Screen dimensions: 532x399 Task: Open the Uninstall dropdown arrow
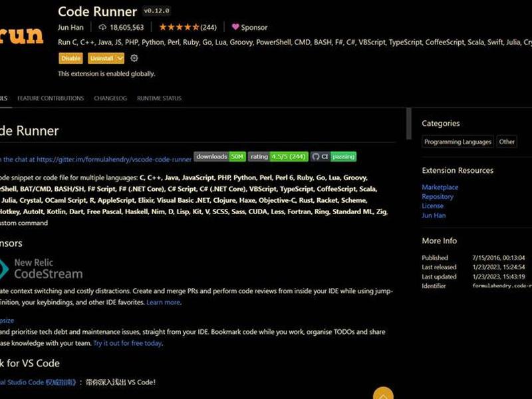(x=120, y=58)
